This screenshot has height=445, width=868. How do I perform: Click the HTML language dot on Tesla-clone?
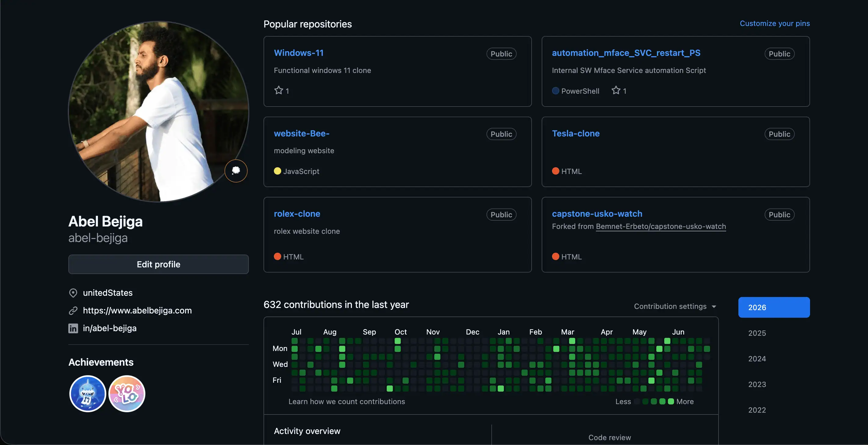tap(555, 171)
